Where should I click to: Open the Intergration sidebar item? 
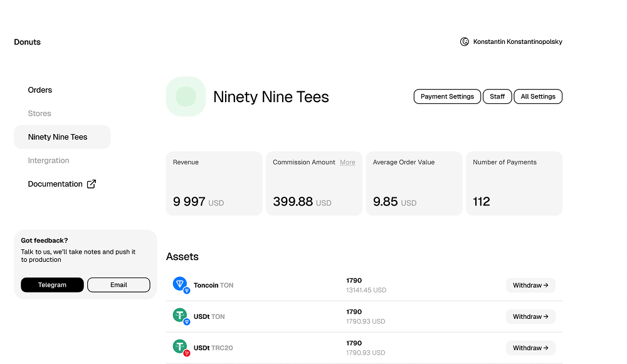pyautogui.click(x=48, y=160)
